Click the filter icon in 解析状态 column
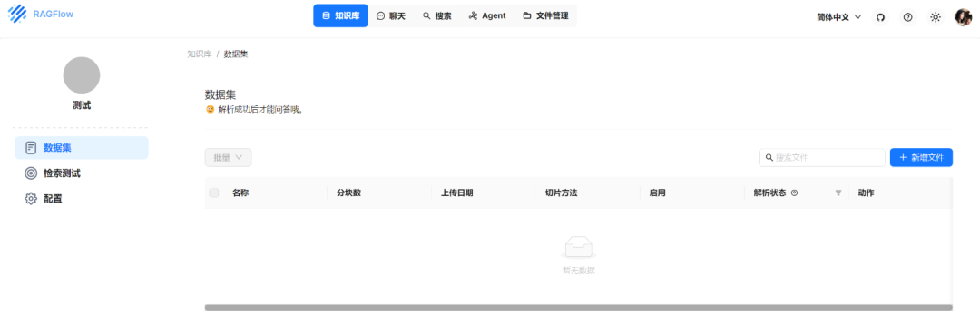 click(838, 193)
